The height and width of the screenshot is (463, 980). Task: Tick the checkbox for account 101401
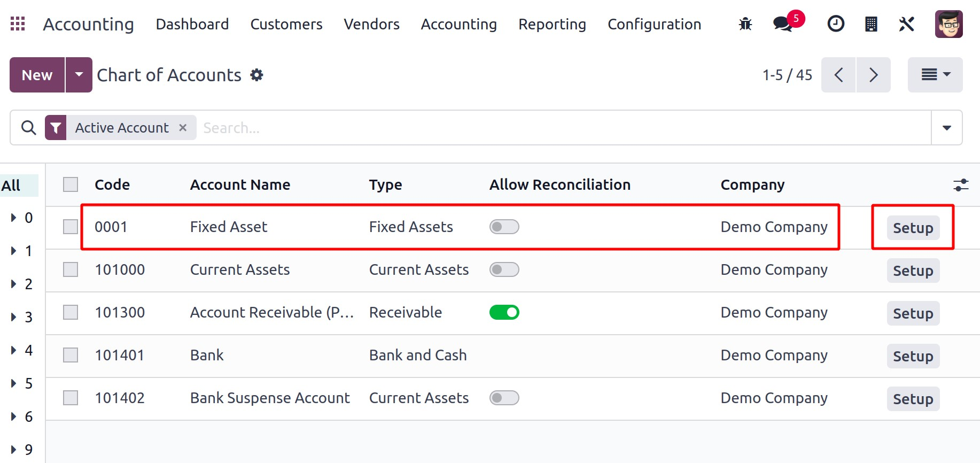tap(71, 355)
